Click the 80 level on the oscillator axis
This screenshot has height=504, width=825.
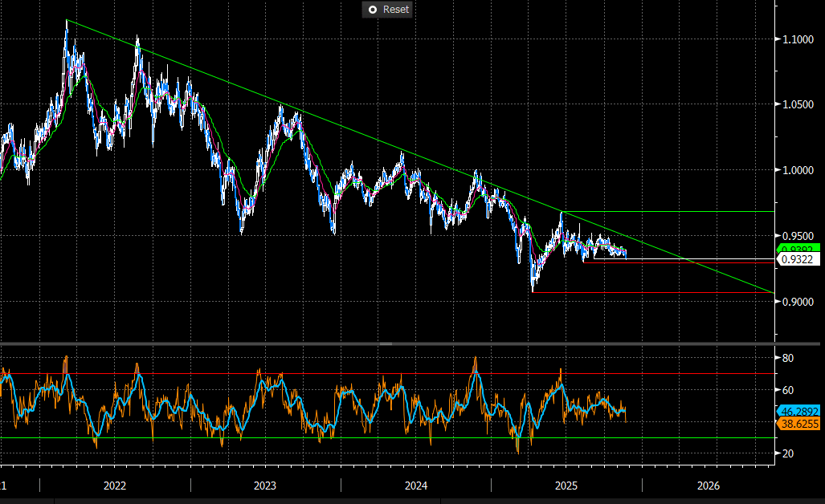[788, 358]
